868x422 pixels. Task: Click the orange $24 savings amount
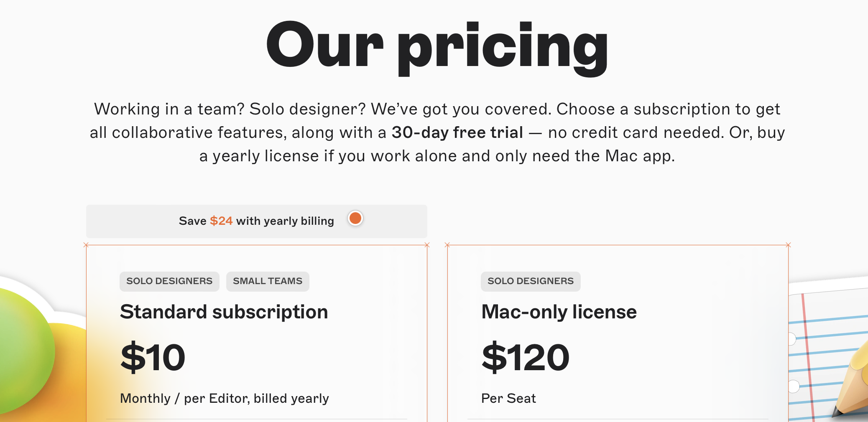coord(221,221)
